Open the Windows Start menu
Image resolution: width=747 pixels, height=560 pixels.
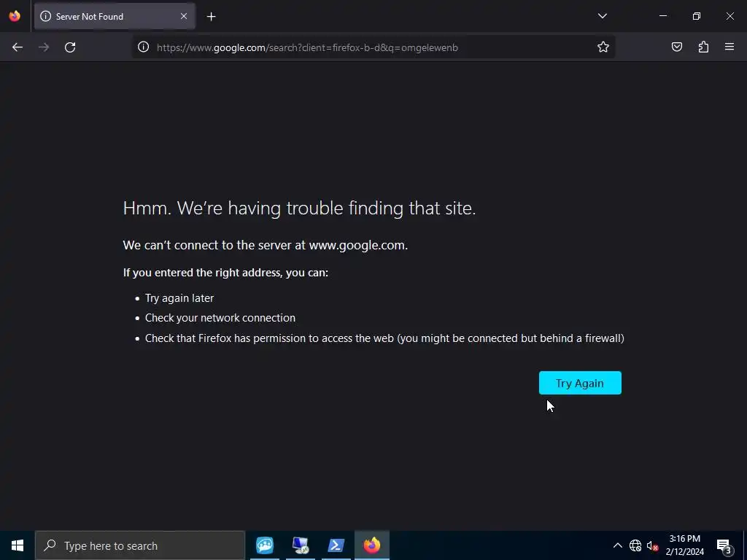(x=18, y=545)
